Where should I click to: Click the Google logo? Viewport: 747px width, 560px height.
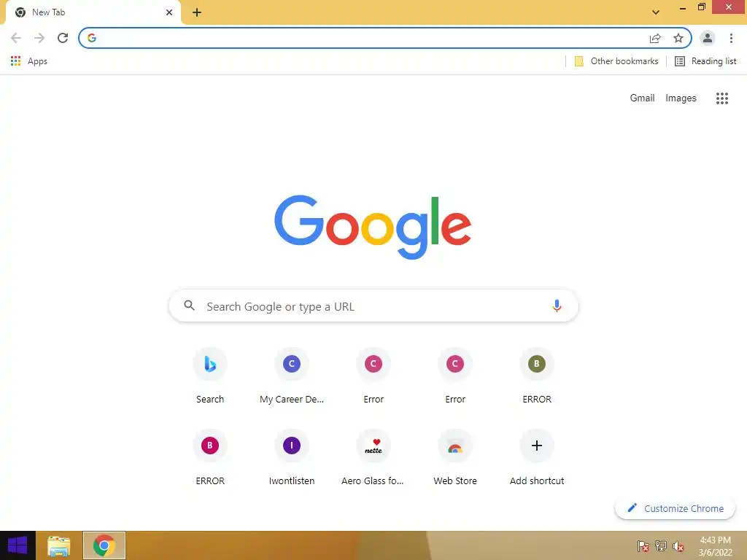(373, 227)
